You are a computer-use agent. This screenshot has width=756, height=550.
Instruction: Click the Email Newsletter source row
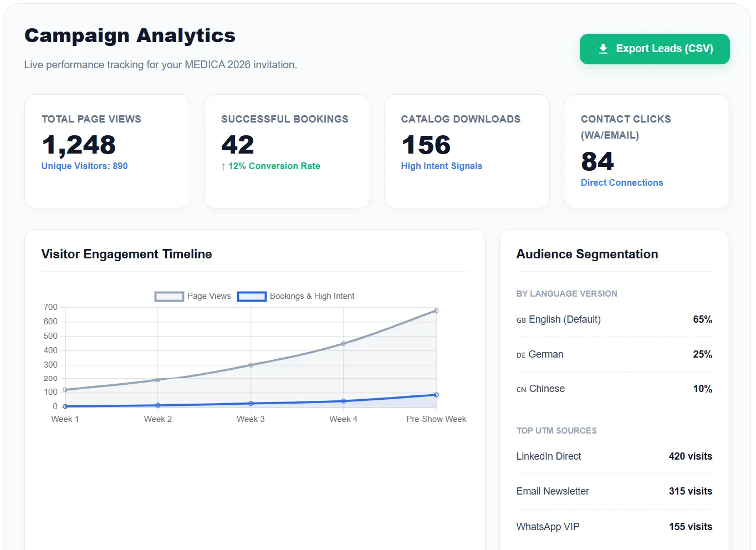(615, 491)
